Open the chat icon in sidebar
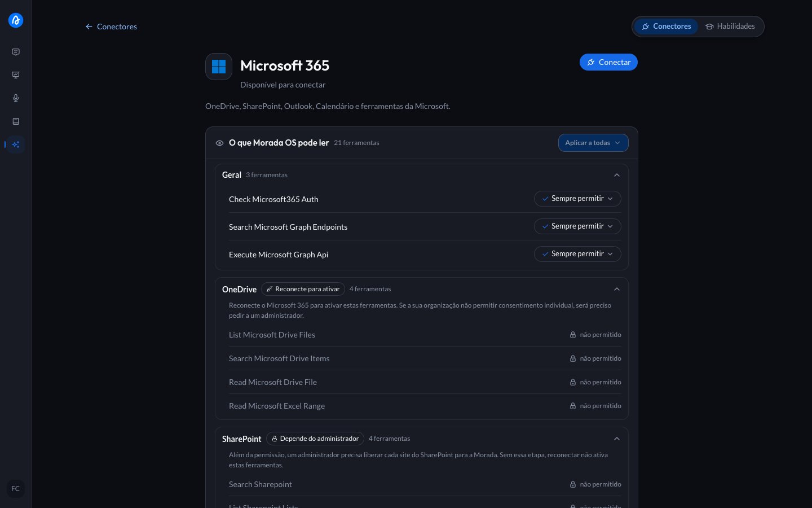 (16, 52)
